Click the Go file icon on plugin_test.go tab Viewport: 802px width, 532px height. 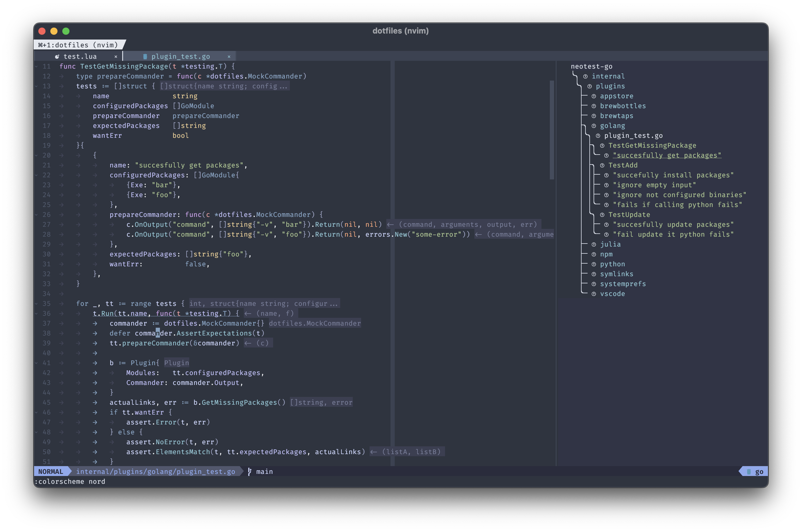click(x=145, y=57)
